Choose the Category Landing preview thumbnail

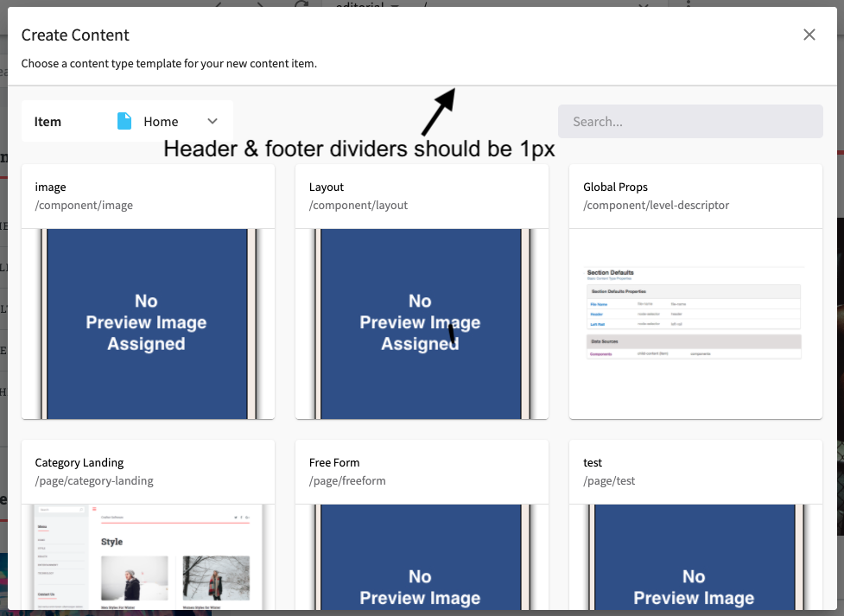pos(148,557)
